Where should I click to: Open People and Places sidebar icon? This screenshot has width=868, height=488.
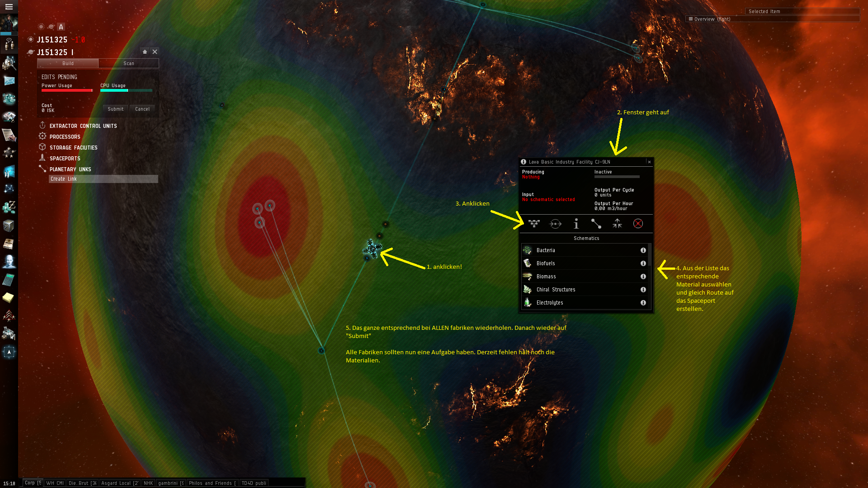9,44
